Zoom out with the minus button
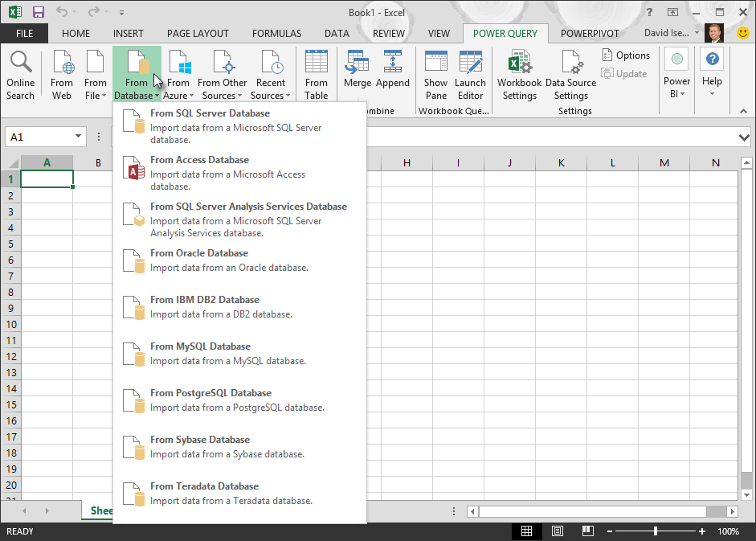This screenshot has height=541, width=756. click(610, 531)
